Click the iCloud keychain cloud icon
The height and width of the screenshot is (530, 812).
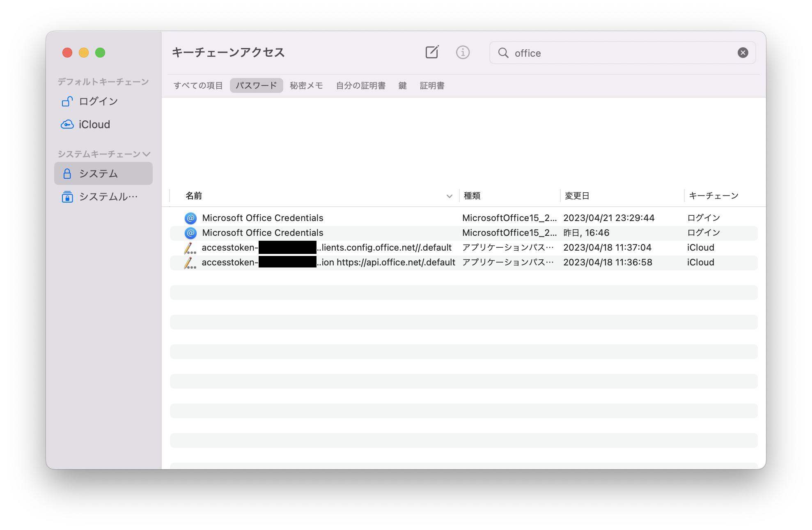pos(67,124)
